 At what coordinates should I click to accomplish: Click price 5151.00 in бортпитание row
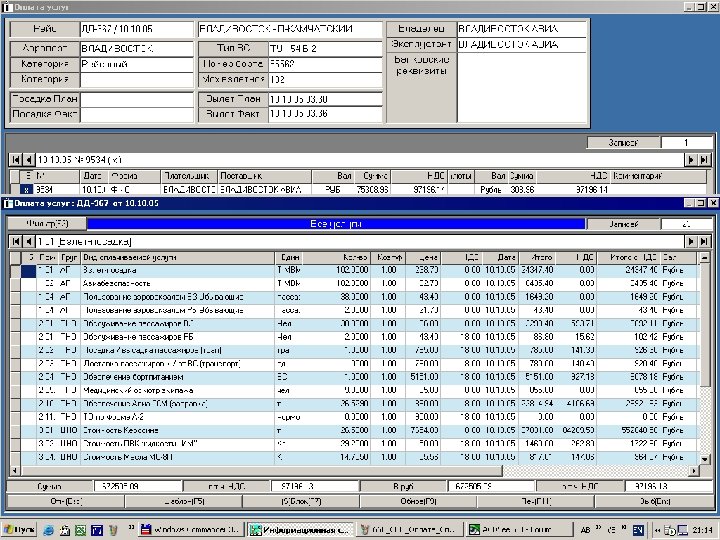[425, 377]
